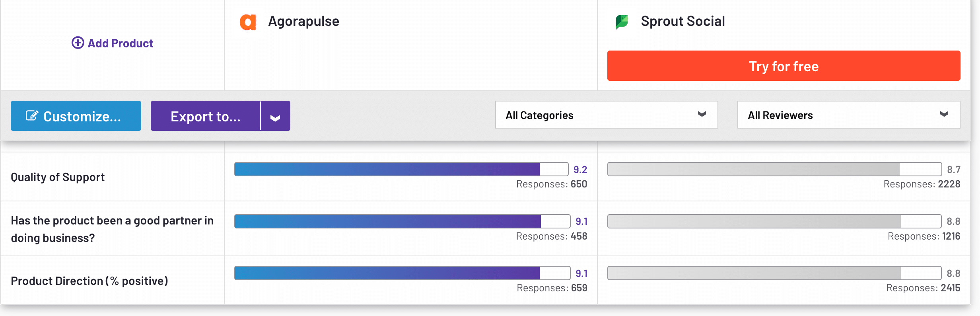Select the Sprout Social product name heading
Image resolution: width=980 pixels, height=316 pixels.
tap(683, 21)
